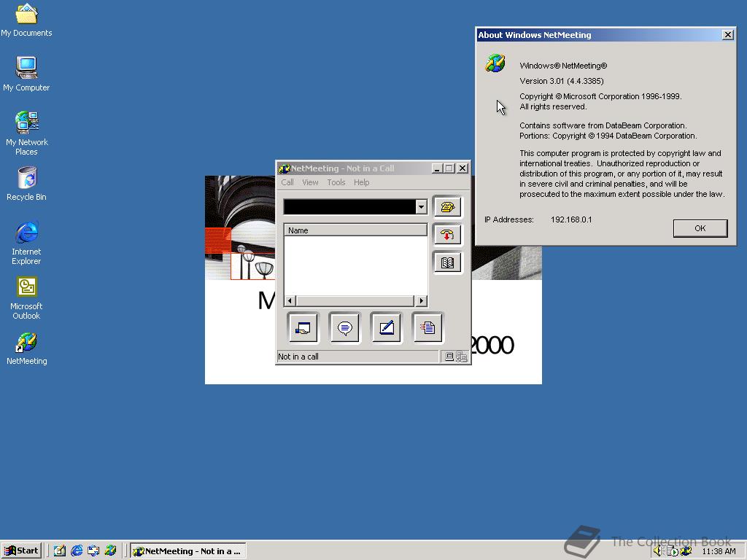747x560 pixels.
Task: Click the Start button
Action: pyautogui.click(x=21, y=551)
